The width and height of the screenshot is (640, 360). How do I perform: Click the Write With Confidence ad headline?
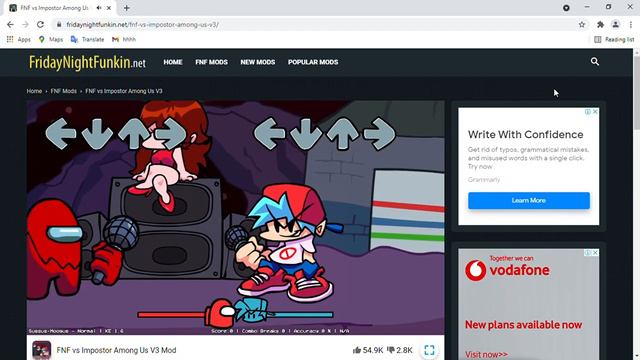525,134
